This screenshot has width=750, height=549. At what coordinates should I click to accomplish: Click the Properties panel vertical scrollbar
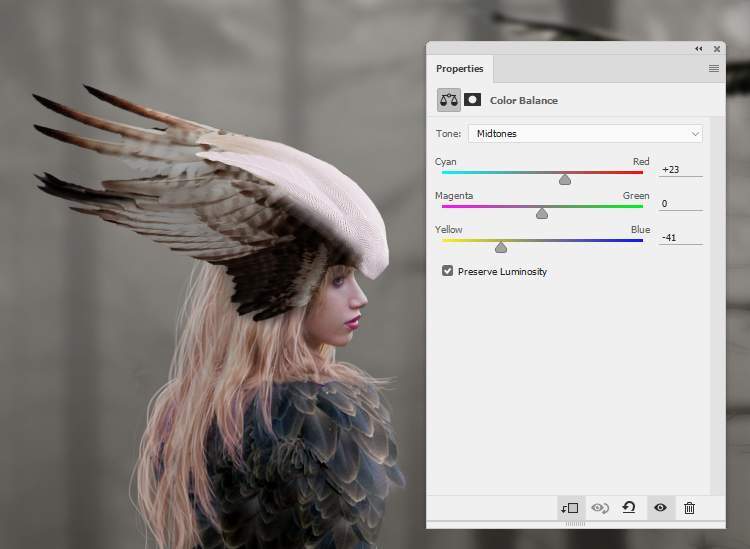coord(717,305)
